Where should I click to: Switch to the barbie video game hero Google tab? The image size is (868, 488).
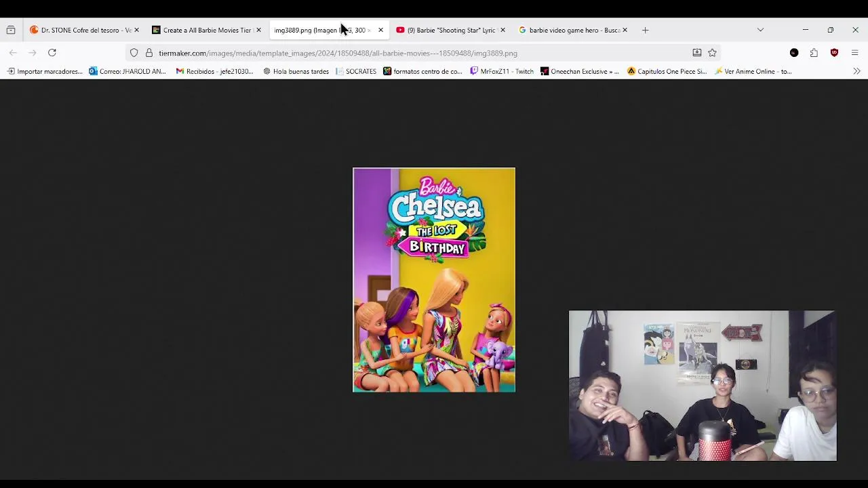568,30
